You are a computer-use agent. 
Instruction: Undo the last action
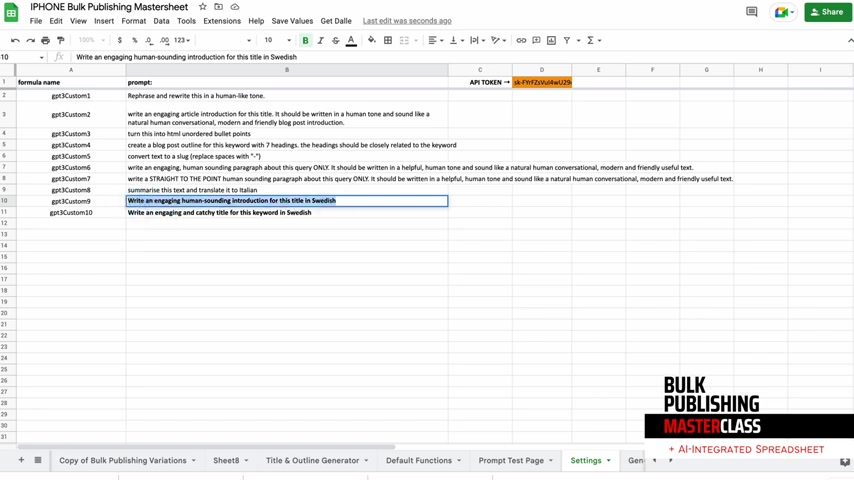[x=15, y=40]
